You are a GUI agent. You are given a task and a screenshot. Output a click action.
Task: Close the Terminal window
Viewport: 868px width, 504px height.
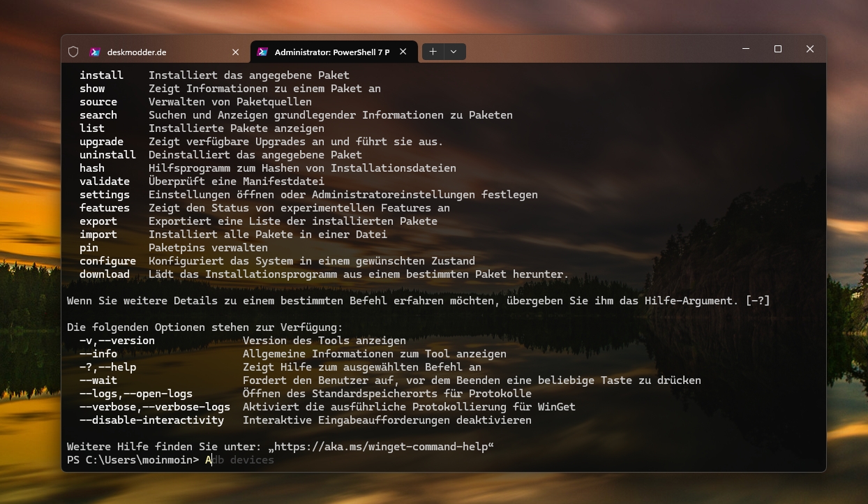tap(810, 49)
